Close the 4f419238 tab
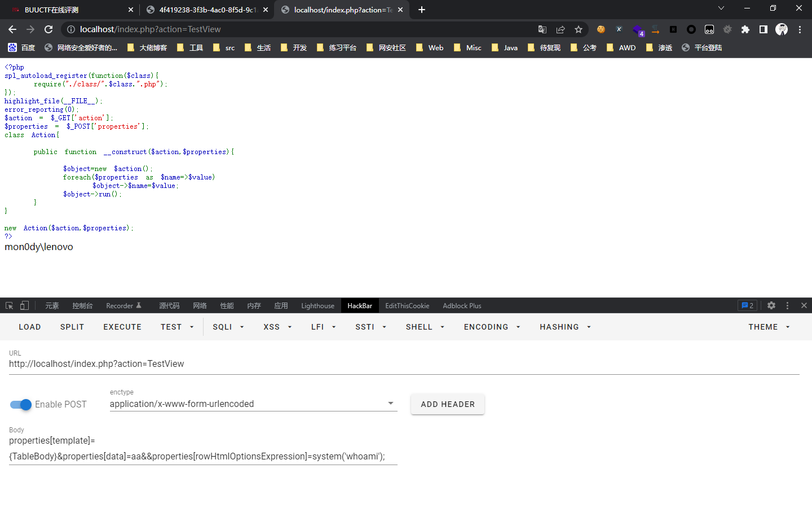 tap(266, 10)
